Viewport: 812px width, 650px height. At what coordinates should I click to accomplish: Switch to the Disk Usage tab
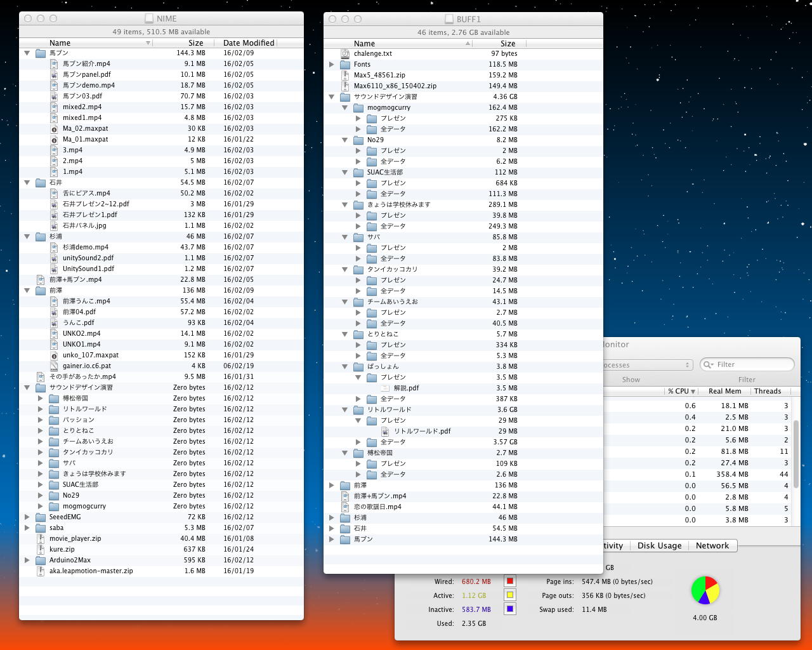(x=659, y=545)
